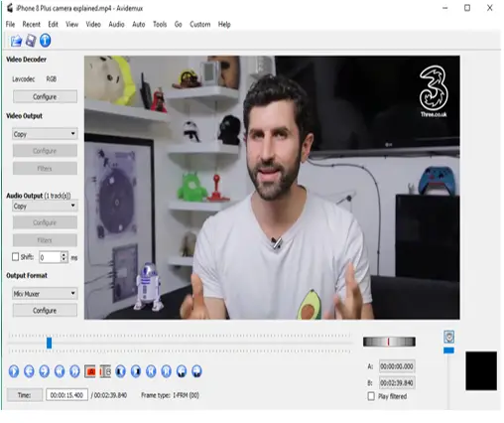Click the Open Video folder icon
The width and height of the screenshot is (504, 423).
[16, 41]
